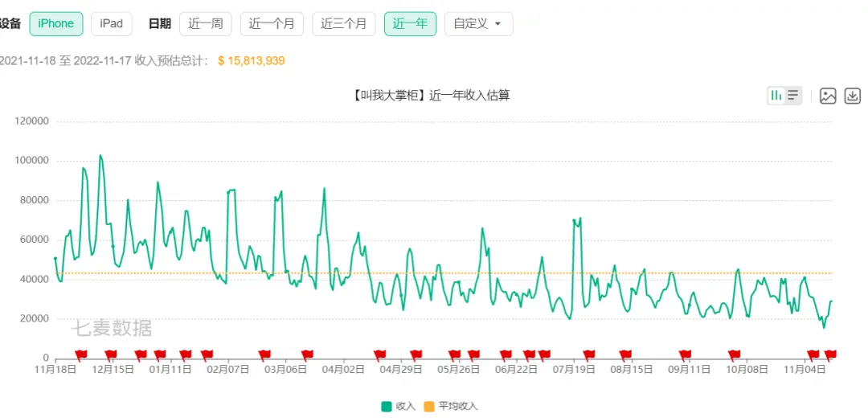The height and width of the screenshot is (418, 868).
Task: Click the red flag just before 10月08日
Action: (x=734, y=354)
